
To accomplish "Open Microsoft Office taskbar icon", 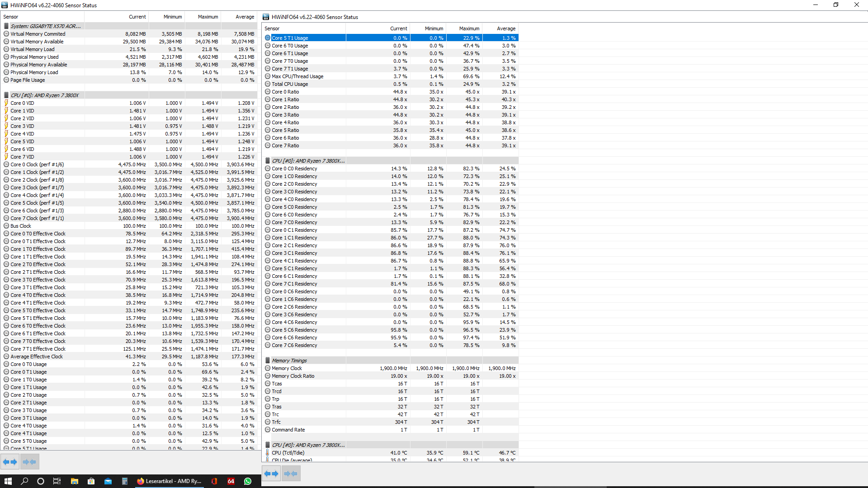I will [x=214, y=481].
